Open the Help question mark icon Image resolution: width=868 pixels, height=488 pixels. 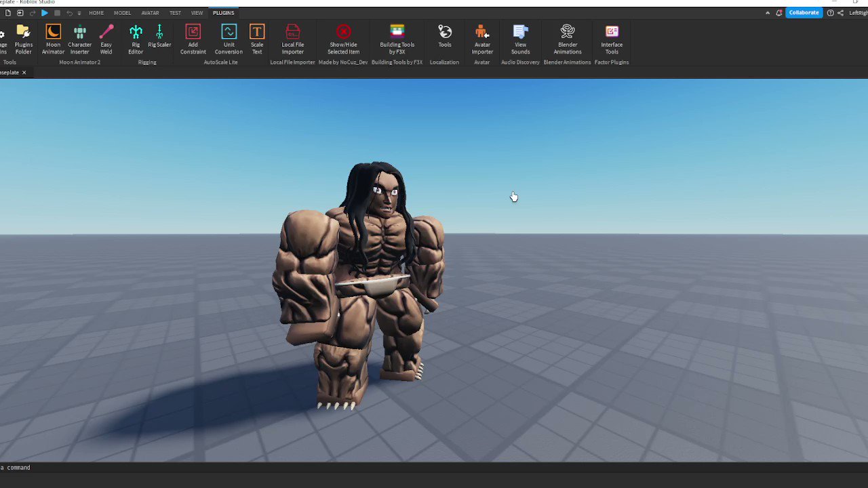830,13
